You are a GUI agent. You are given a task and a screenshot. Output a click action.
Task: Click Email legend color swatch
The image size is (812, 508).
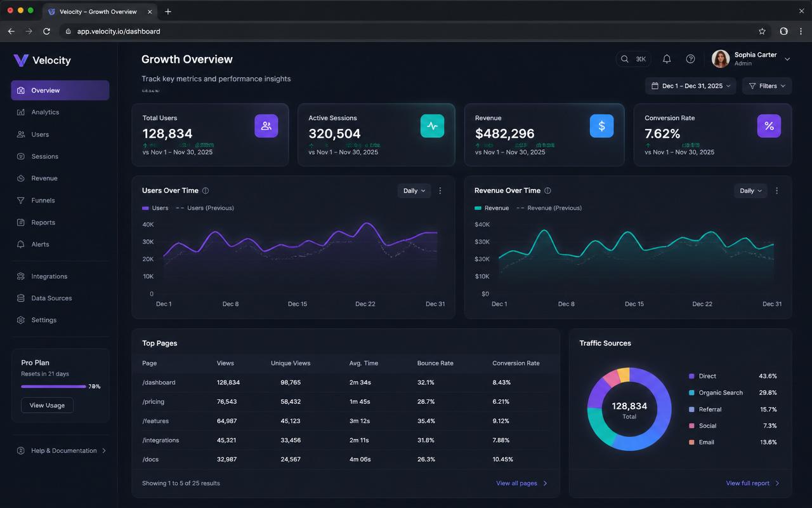691,443
